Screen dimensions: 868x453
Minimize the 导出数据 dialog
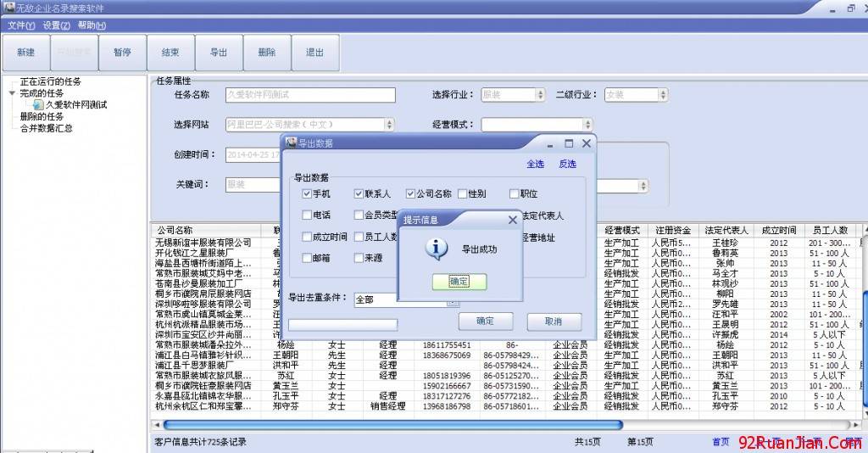pos(550,144)
